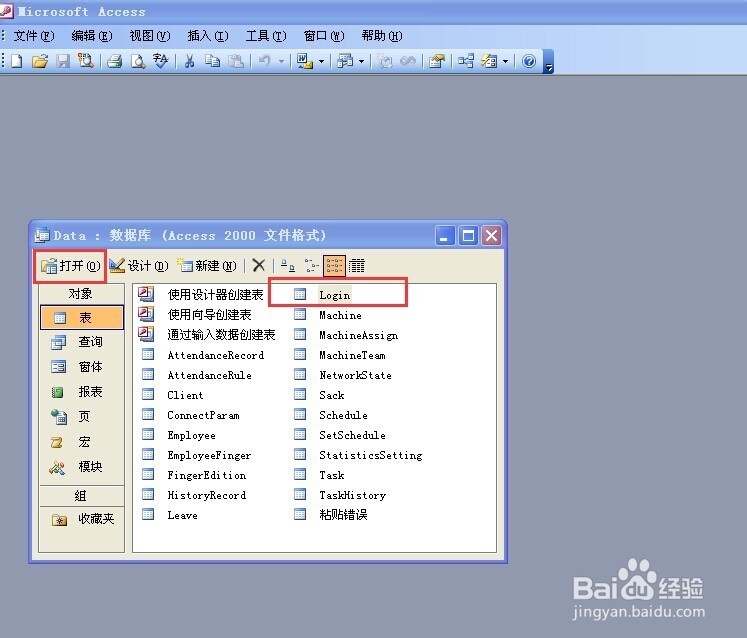Image resolution: width=747 pixels, height=638 pixels.
Task: Click the New file toolbar icon
Action: 17,61
